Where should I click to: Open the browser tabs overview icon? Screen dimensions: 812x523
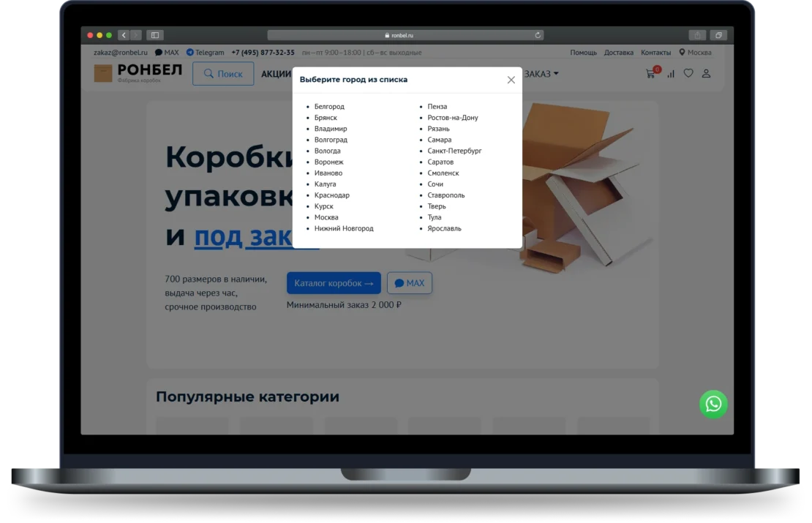coord(718,35)
